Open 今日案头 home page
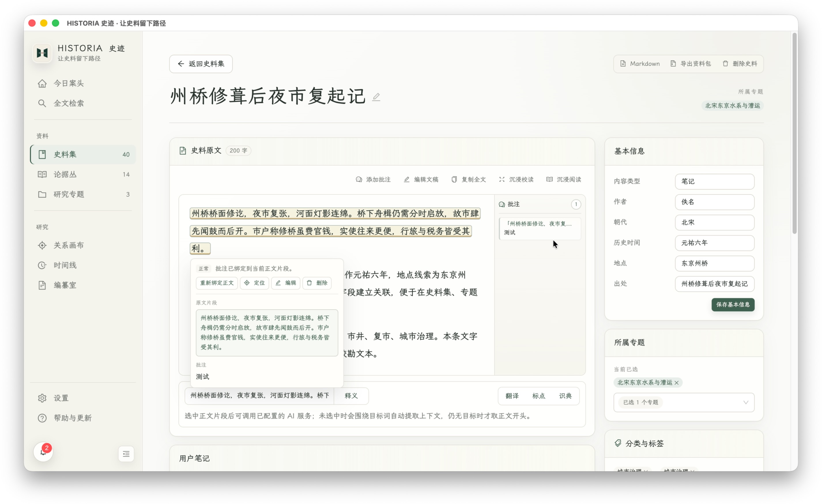The image size is (822, 504). point(83,83)
